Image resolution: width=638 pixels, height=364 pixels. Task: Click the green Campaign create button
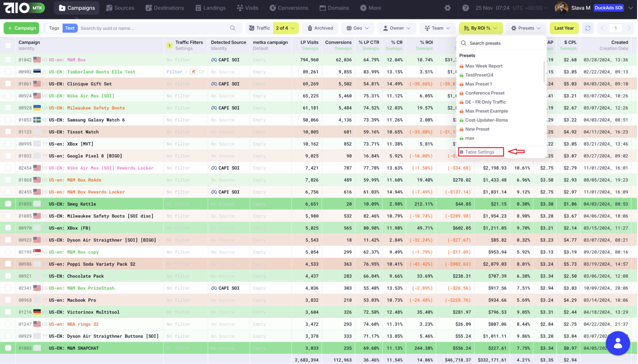coord(21,28)
